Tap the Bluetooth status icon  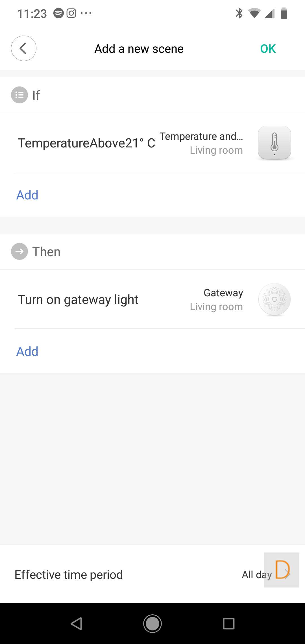[239, 13]
